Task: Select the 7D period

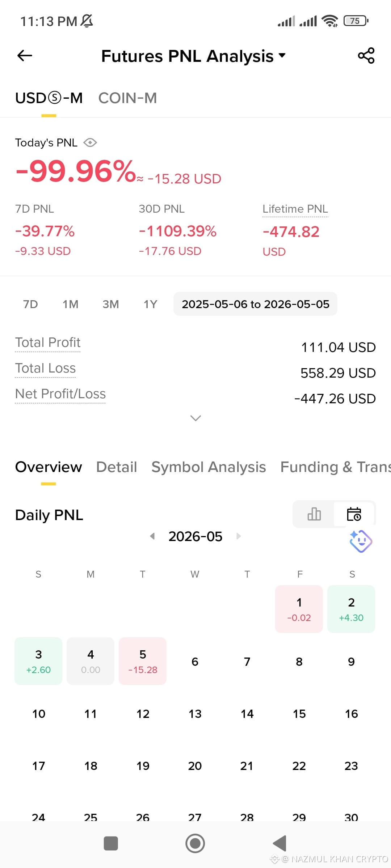Action: coord(30,304)
